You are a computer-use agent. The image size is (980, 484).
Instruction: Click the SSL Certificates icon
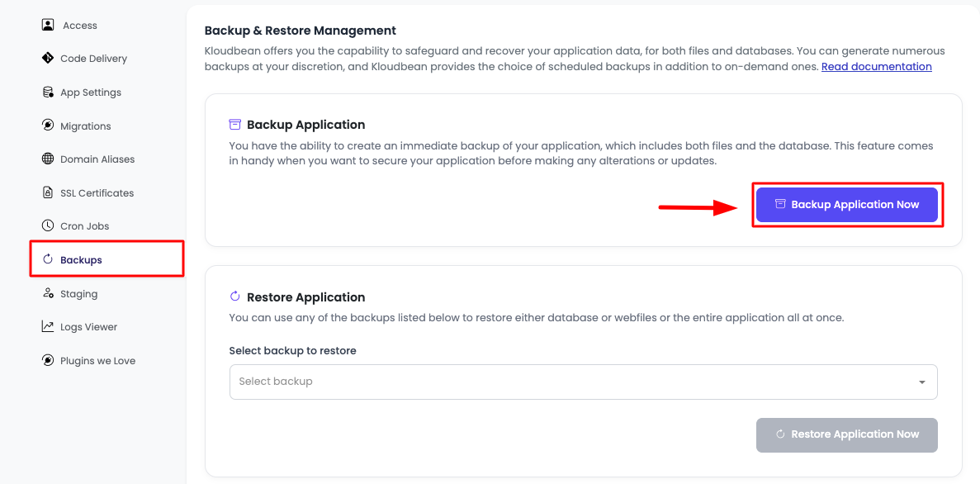(47, 192)
